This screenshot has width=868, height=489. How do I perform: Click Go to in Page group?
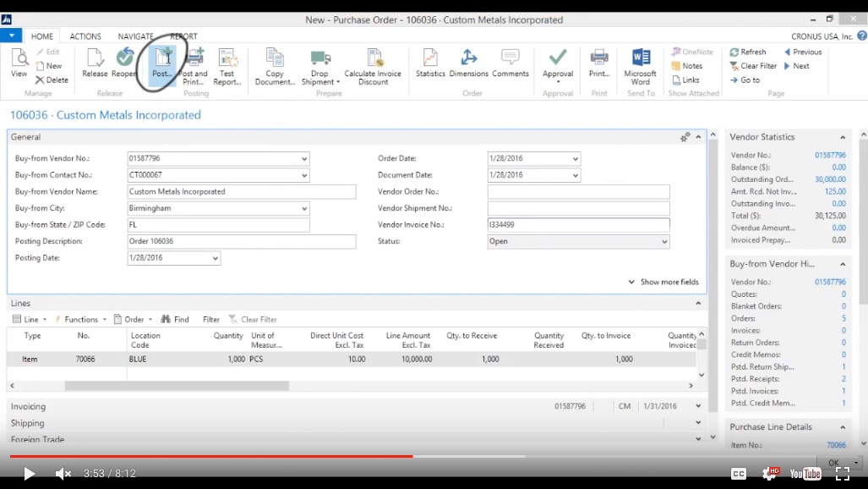[x=745, y=80]
